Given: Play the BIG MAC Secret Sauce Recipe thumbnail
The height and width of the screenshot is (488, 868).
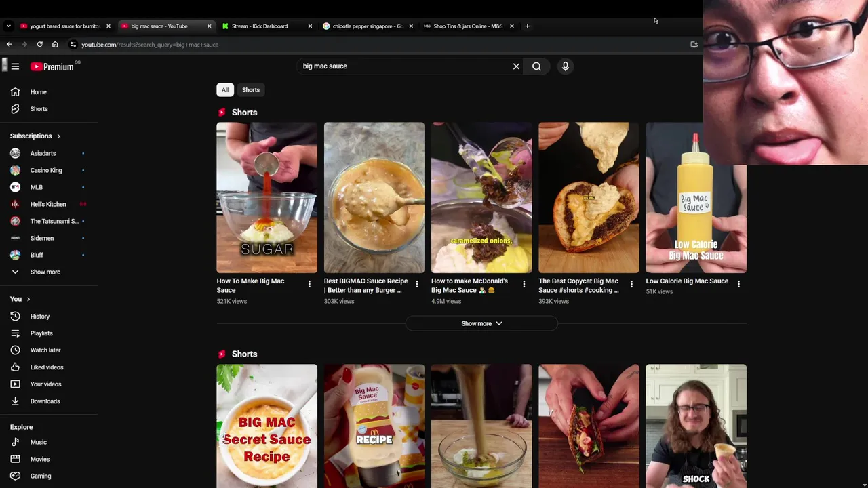Looking at the screenshot, I should pyautogui.click(x=267, y=426).
